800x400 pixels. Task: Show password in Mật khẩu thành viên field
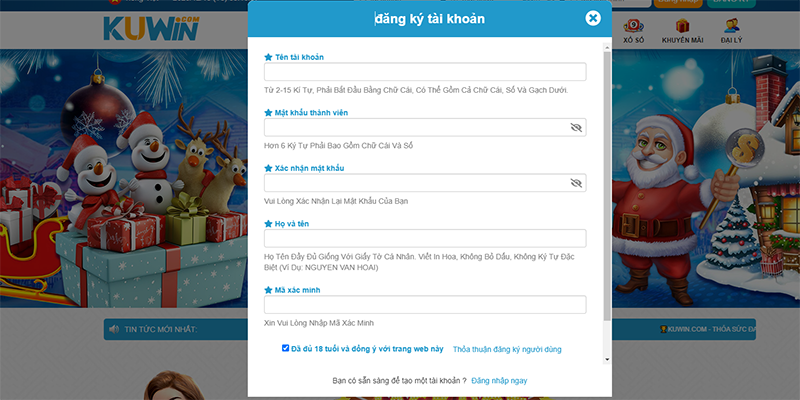575,128
